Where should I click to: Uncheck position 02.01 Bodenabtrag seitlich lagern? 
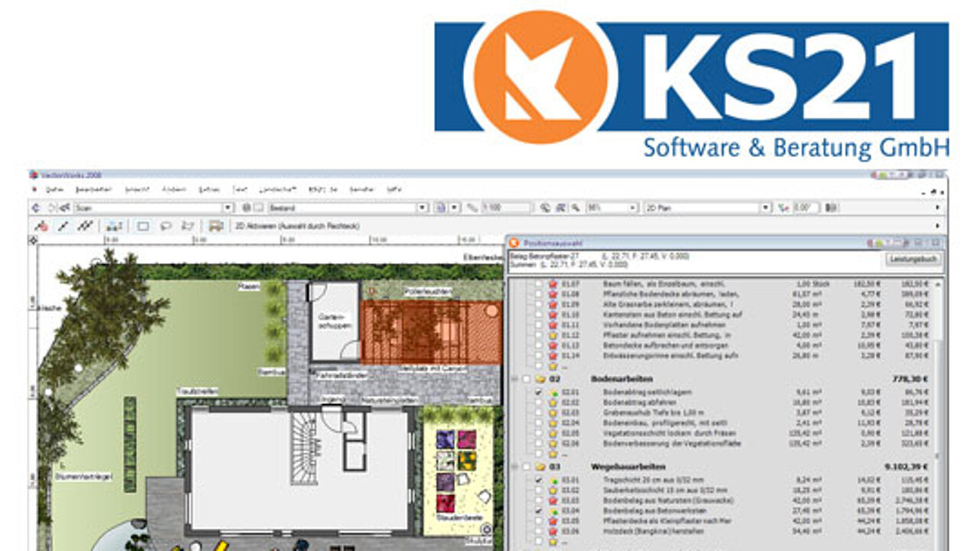tap(538, 393)
